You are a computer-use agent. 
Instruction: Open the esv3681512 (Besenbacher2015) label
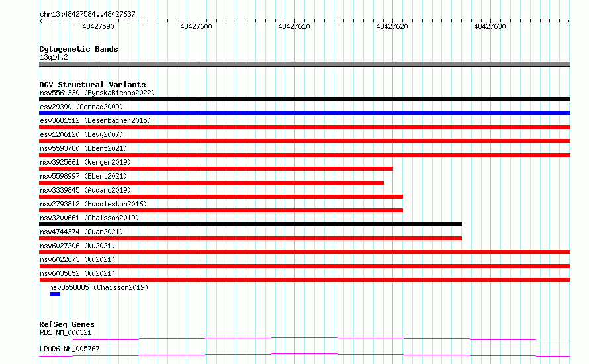95,120
